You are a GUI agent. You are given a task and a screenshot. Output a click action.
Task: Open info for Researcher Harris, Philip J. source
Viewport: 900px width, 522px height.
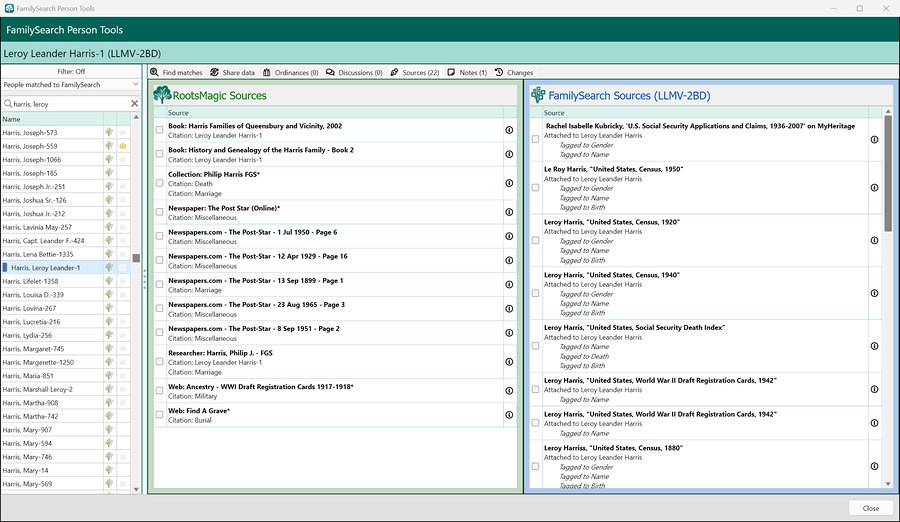point(509,362)
